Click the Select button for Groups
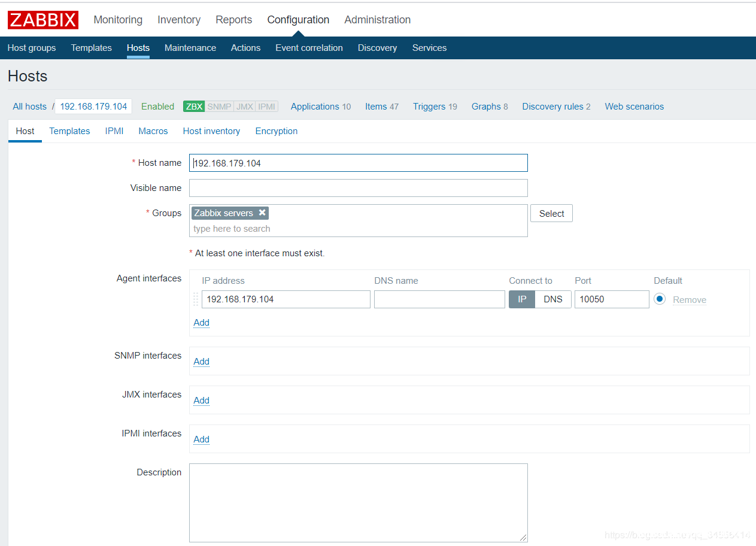Viewport: 756px width, 546px height. click(x=551, y=213)
